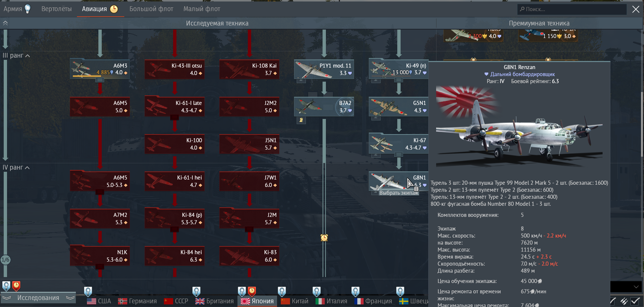Click left double chevron of Исследования
644x307 pixels.
pyautogui.click(x=7, y=298)
